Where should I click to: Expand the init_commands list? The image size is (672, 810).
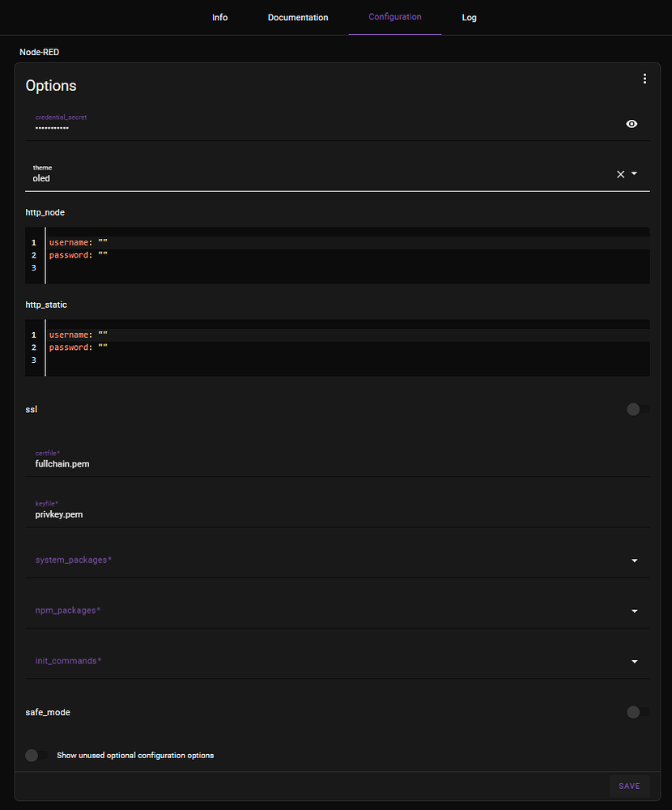coord(634,661)
